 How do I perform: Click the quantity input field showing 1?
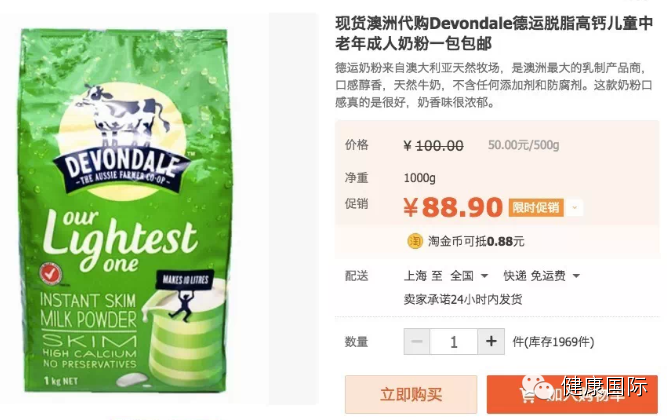454,341
